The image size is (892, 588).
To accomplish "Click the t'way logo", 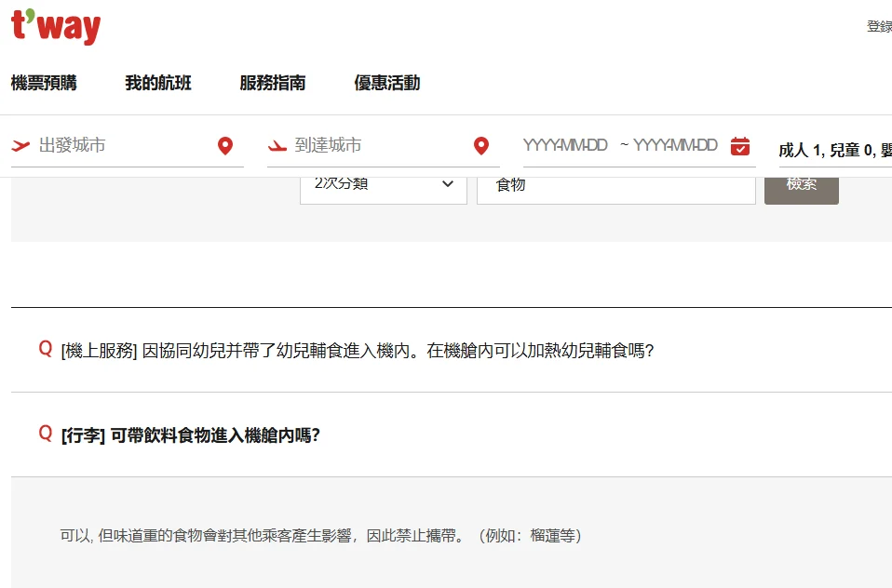I will (56, 26).
